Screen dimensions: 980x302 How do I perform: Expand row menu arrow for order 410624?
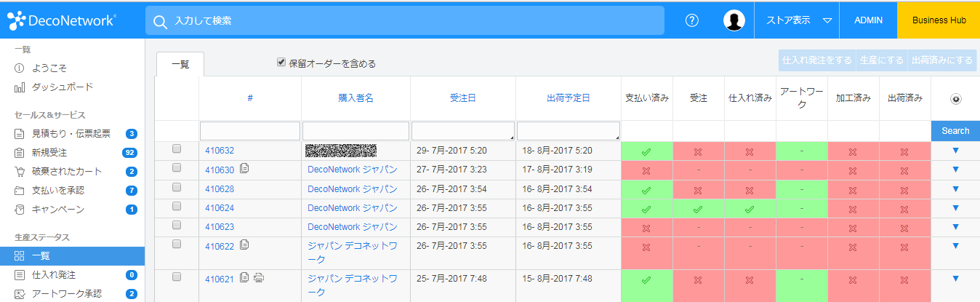pos(955,207)
